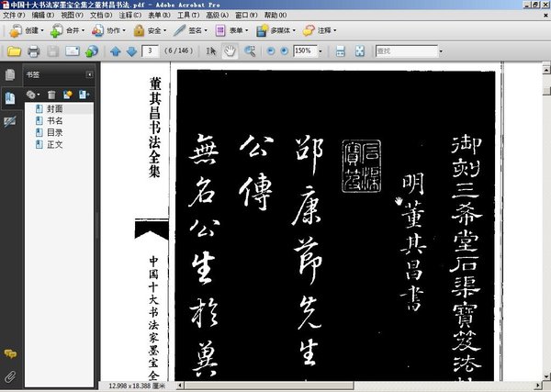Click the page number input field
Screen dimensions: 551x392
click(150, 50)
